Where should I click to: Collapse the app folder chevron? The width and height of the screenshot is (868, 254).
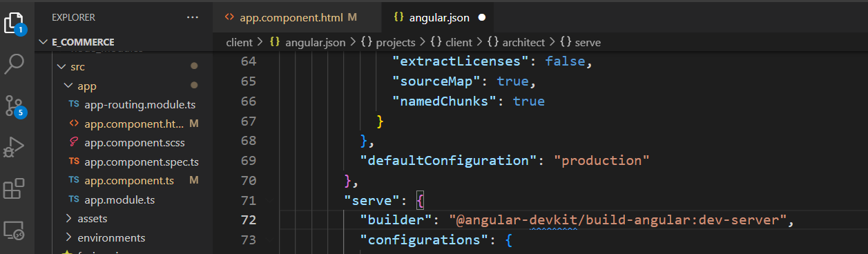tap(68, 86)
